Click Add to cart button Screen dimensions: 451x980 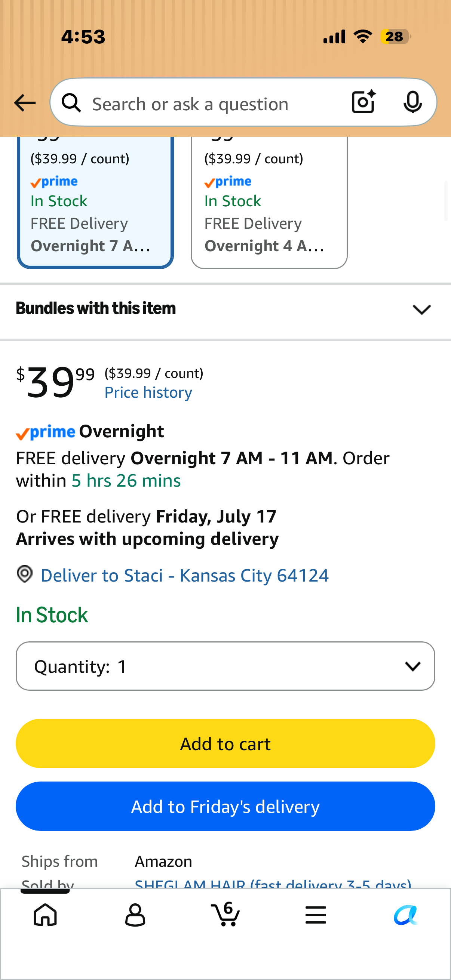tap(225, 743)
